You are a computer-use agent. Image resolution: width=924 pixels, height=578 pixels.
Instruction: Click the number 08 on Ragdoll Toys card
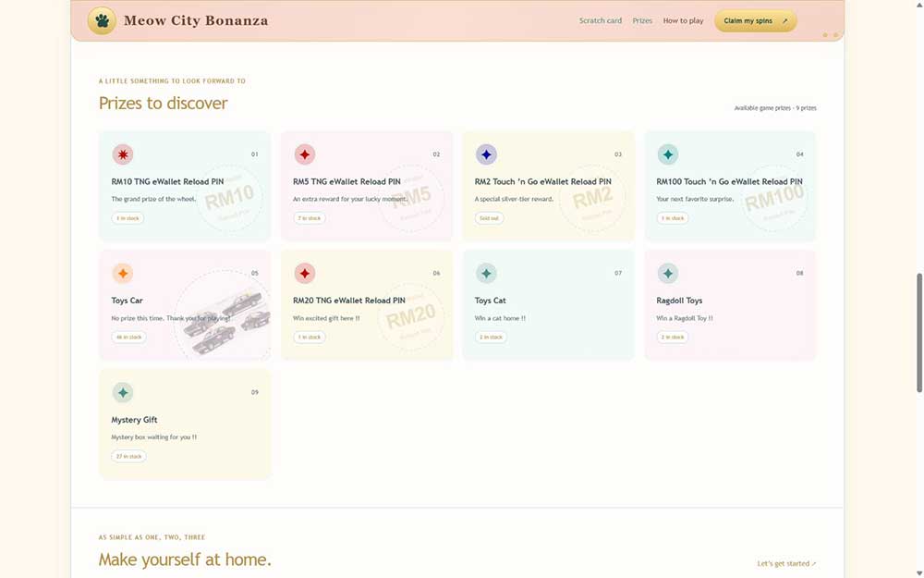799,273
